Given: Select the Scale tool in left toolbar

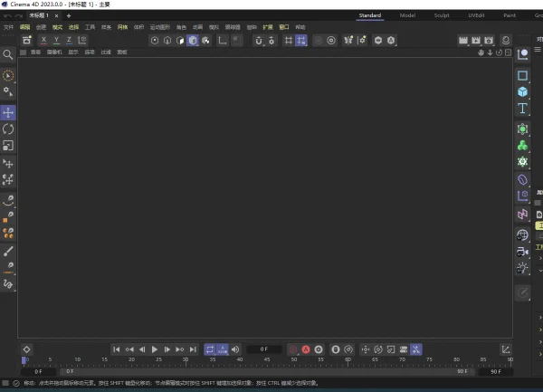Looking at the screenshot, I should [x=8, y=146].
